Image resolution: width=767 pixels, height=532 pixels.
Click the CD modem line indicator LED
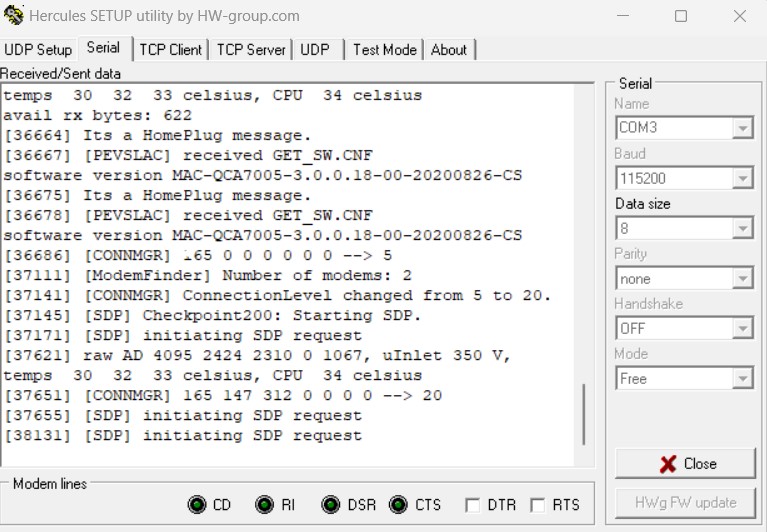pyautogui.click(x=197, y=505)
